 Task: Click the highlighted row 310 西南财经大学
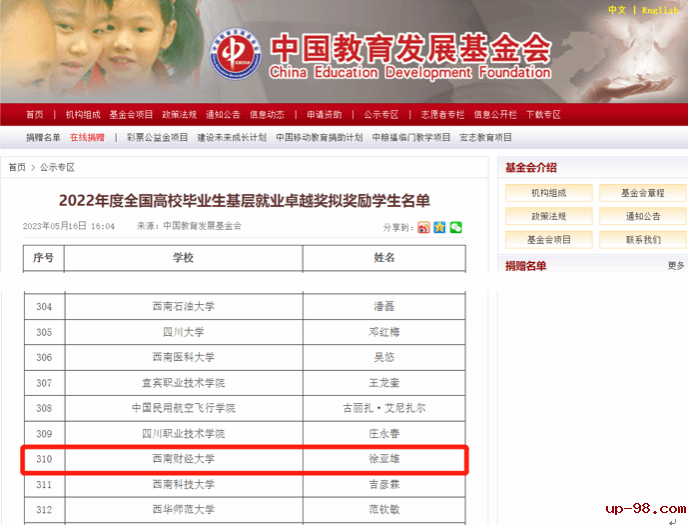tap(244, 459)
